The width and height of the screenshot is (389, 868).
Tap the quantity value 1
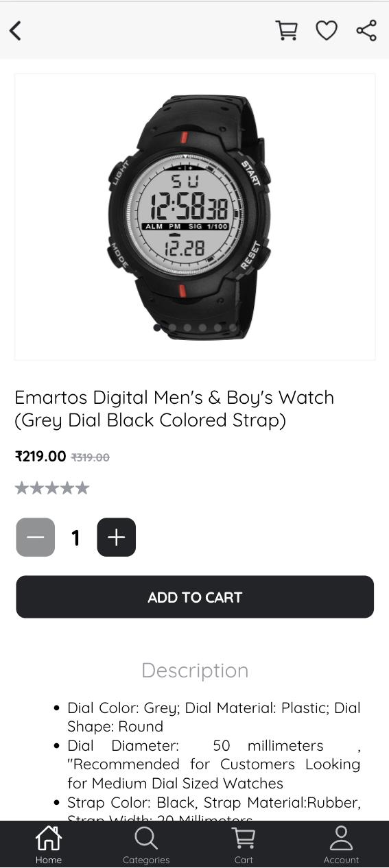click(x=76, y=538)
